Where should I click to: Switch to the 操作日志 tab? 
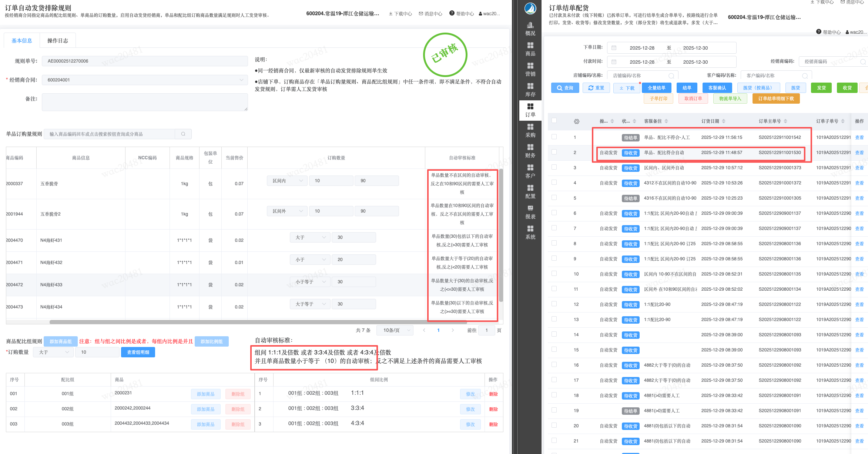tap(58, 41)
